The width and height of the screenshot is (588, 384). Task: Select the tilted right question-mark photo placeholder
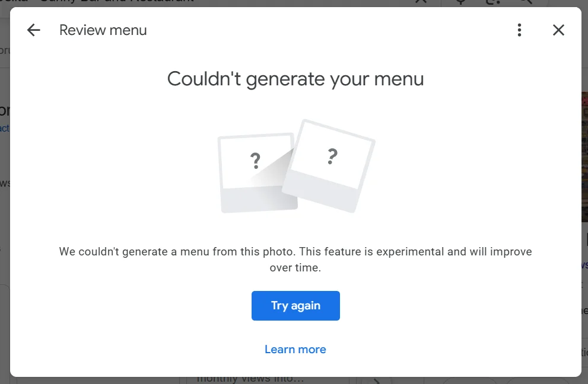point(329,166)
